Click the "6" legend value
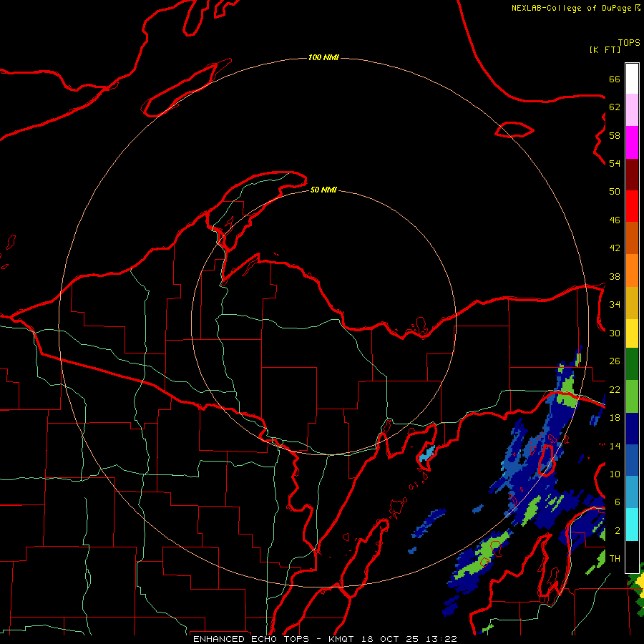The width and height of the screenshot is (644, 644). point(618,502)
